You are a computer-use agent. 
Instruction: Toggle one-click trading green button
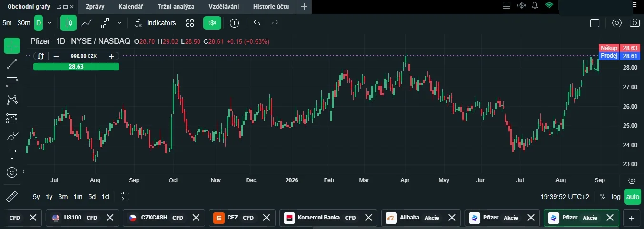(212, 23)
